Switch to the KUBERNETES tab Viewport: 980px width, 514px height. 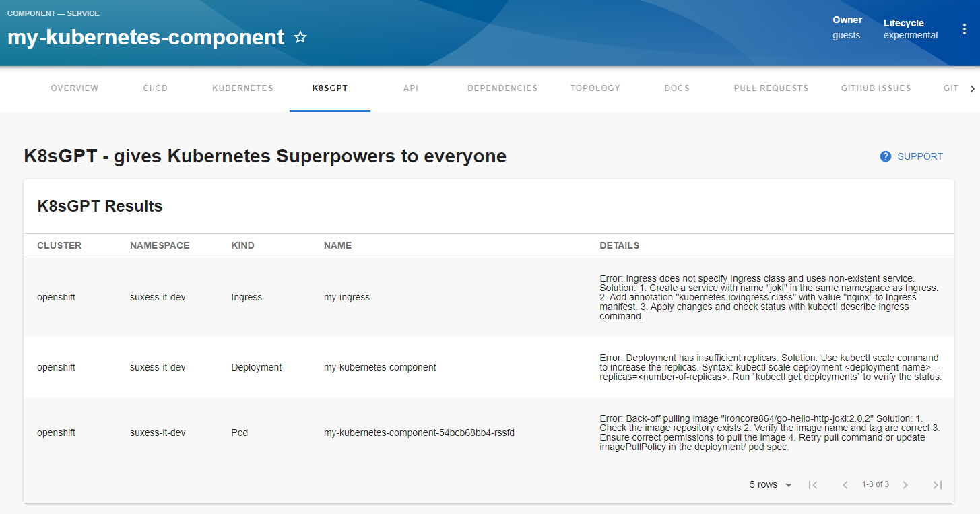[x=242, y=88]
